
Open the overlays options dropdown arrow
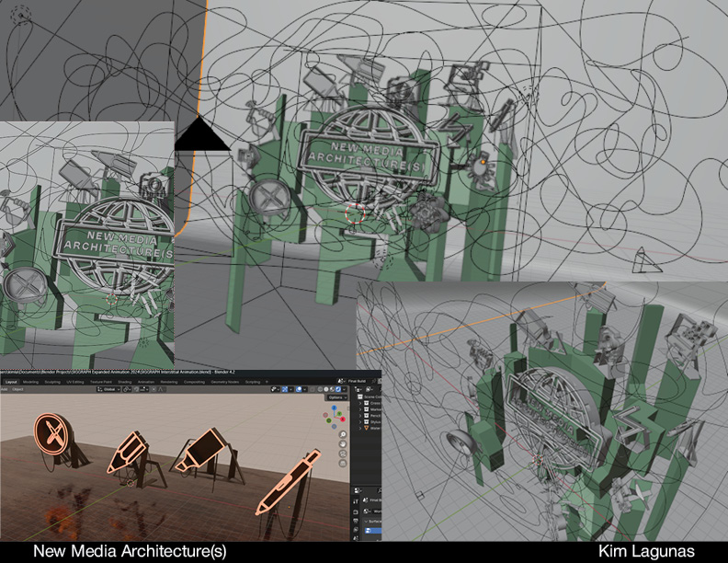coord(304,389)
